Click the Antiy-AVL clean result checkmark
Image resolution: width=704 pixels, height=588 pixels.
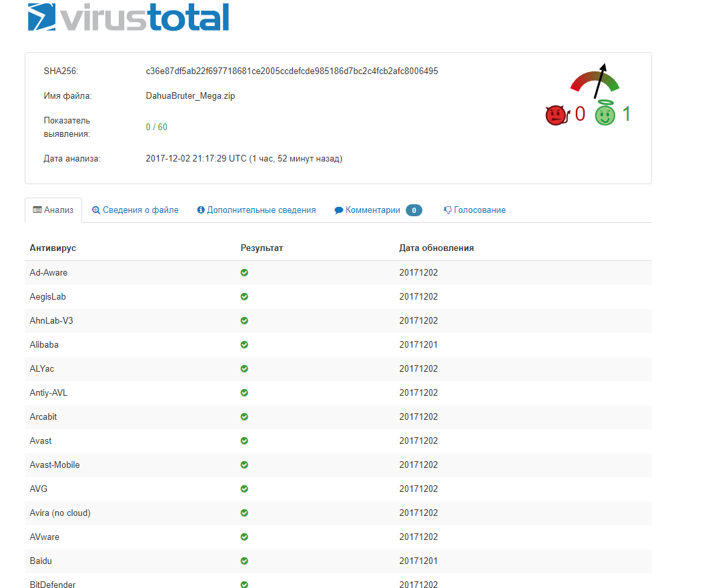coord(244,392)
